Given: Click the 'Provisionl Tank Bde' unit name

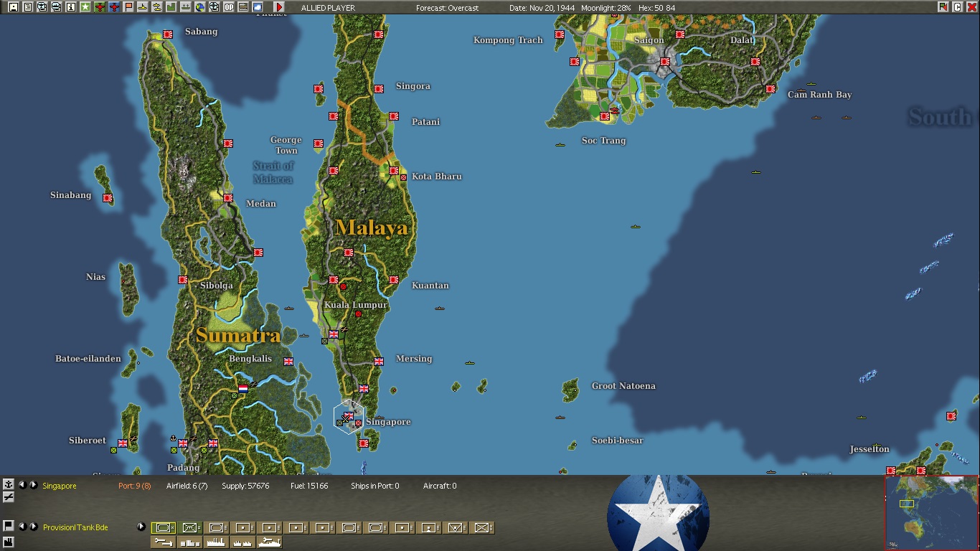Looking at the screenshot, I should tap(75, 527).
